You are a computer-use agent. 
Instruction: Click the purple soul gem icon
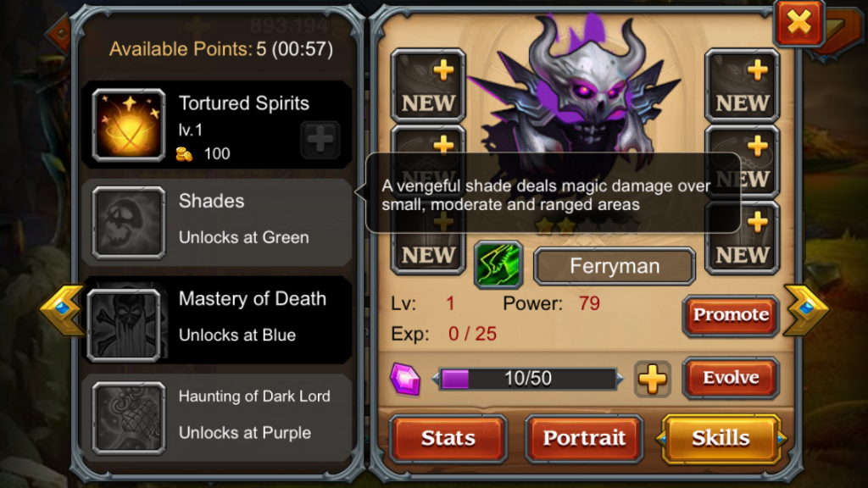(405, 379)
